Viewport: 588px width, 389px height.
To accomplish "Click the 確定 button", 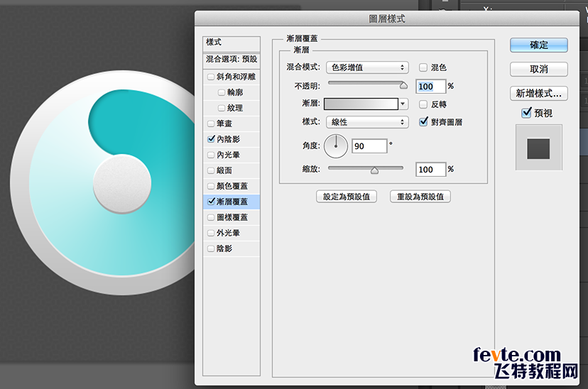I will click(538, 45).
